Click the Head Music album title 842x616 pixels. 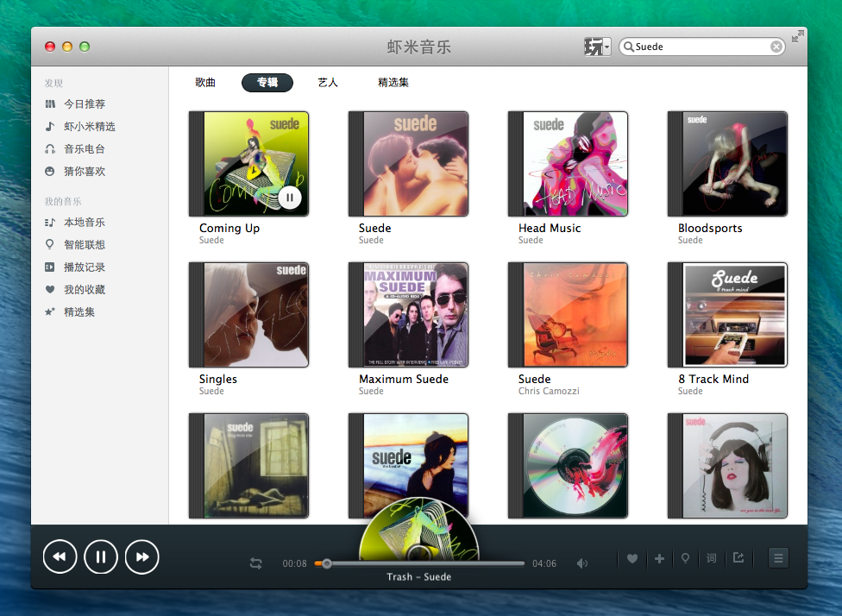550,229
